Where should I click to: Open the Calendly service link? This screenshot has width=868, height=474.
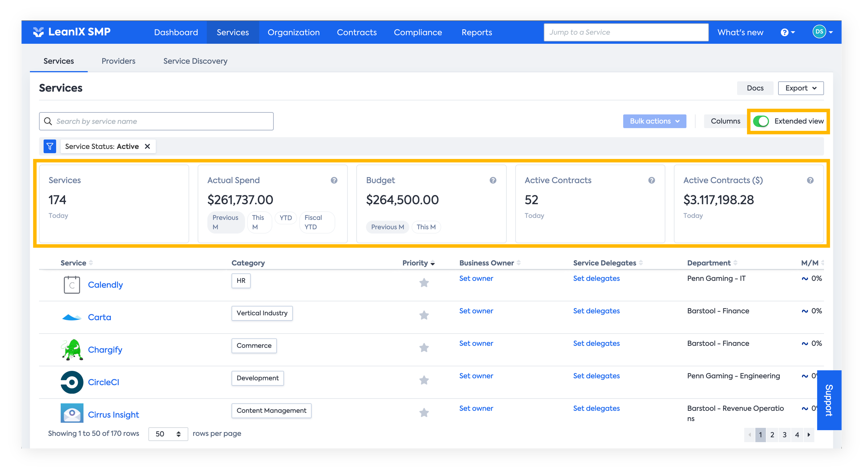pos(105,285)
